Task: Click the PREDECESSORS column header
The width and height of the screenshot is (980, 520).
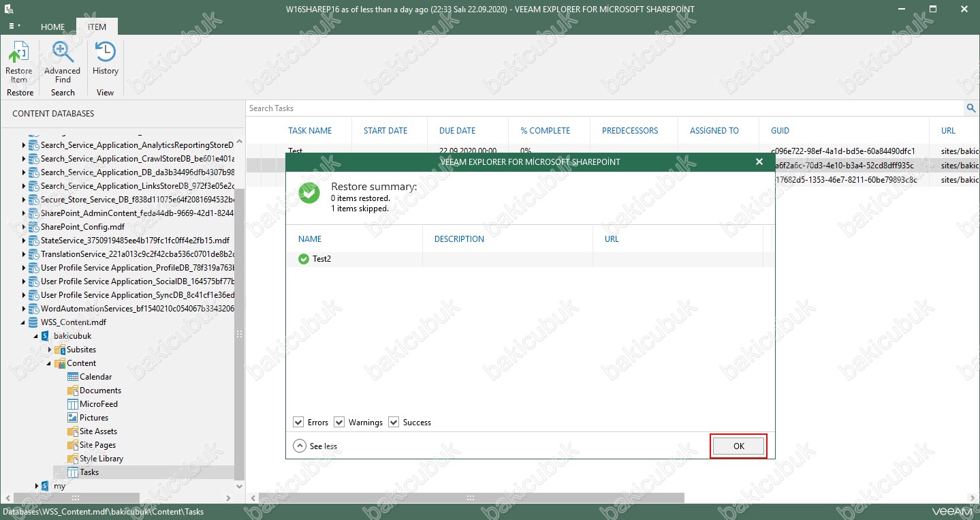Action: (x=630, y=130)
